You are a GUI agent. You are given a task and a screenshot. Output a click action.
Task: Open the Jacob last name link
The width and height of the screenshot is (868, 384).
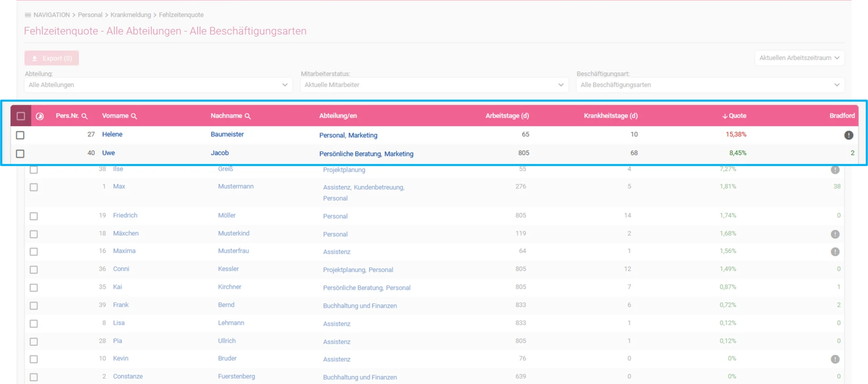point(220,153)
